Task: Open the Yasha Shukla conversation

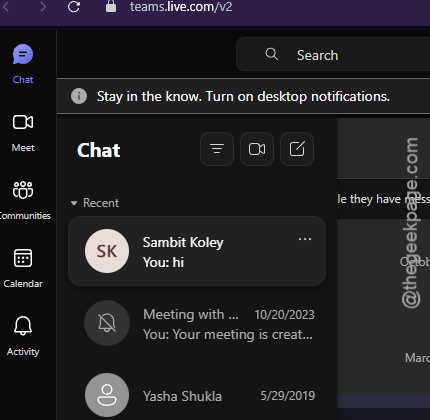Action: click(x=197, y=395)
